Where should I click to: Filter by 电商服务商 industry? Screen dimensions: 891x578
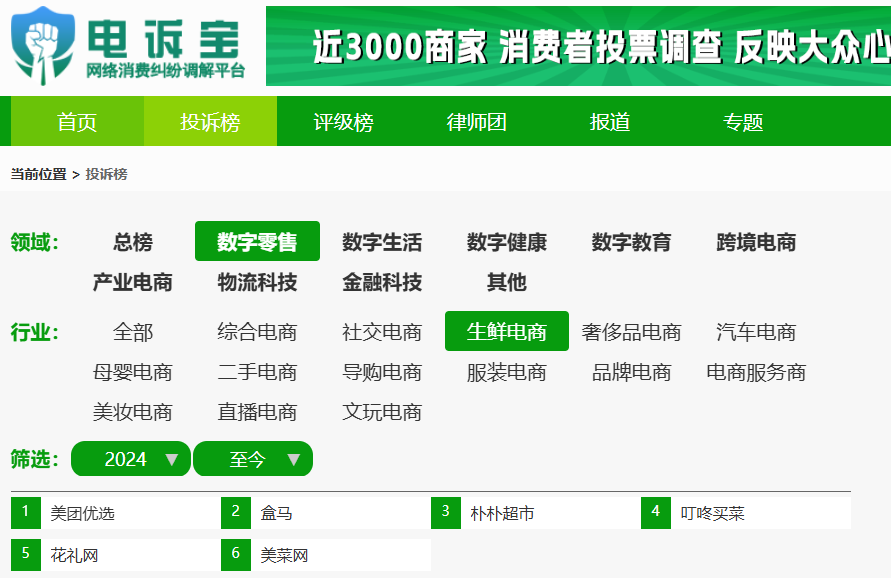[x=756, y=372]
